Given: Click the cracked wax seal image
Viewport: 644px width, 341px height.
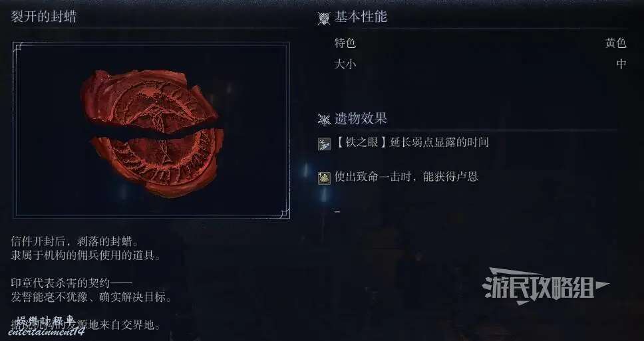Looking at the screenshot, I should pyautogui.click(x=152, y=132).
